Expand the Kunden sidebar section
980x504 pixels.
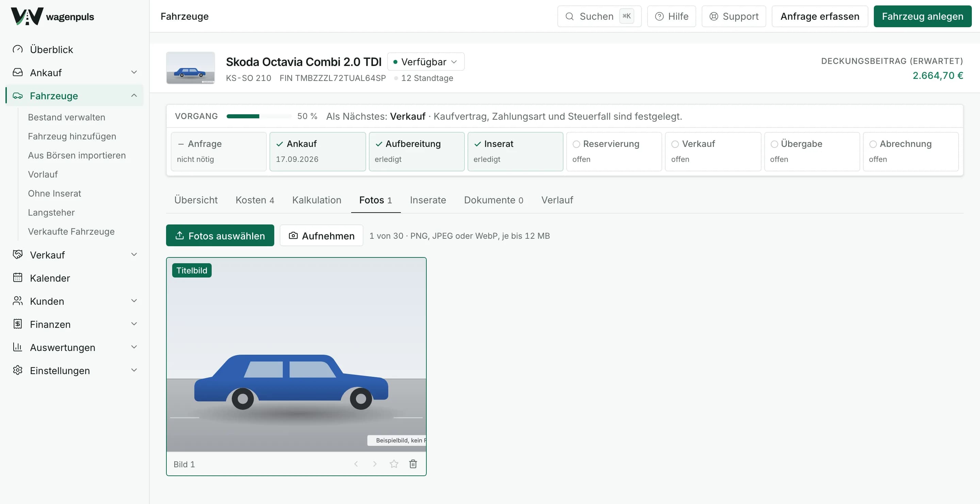(134, 301)
